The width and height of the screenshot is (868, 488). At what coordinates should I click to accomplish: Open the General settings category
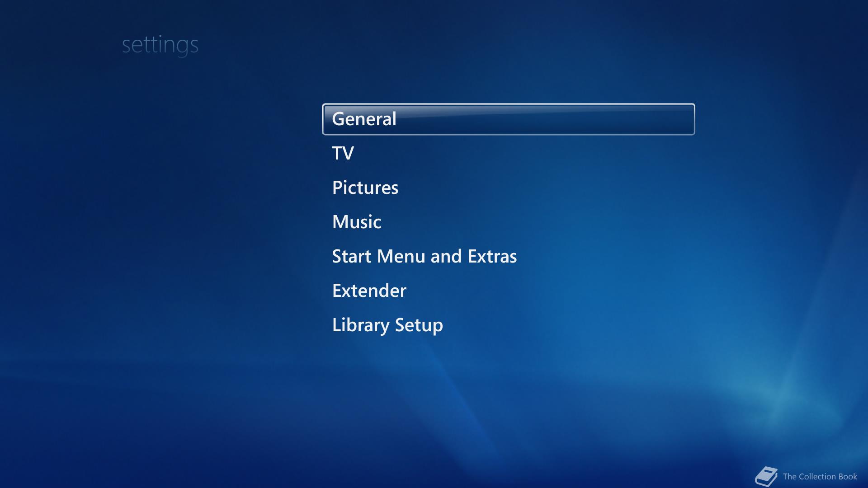click(x=508, y=119)
